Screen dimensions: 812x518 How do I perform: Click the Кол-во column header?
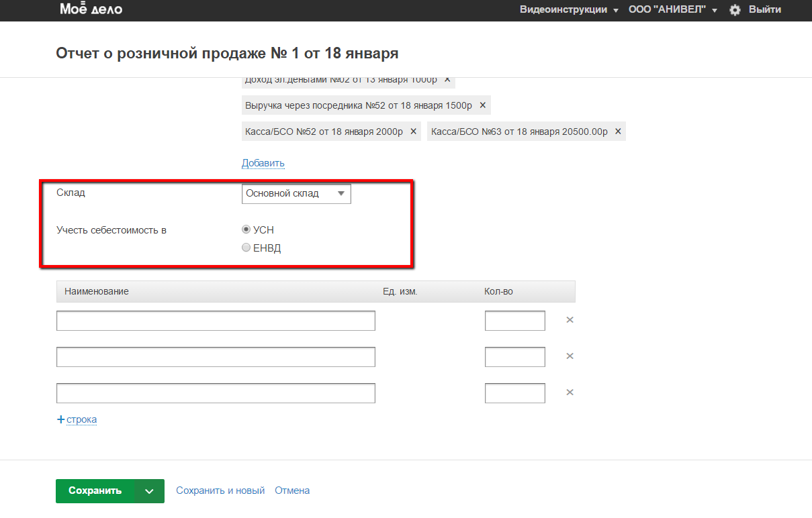tap(498, 292)
